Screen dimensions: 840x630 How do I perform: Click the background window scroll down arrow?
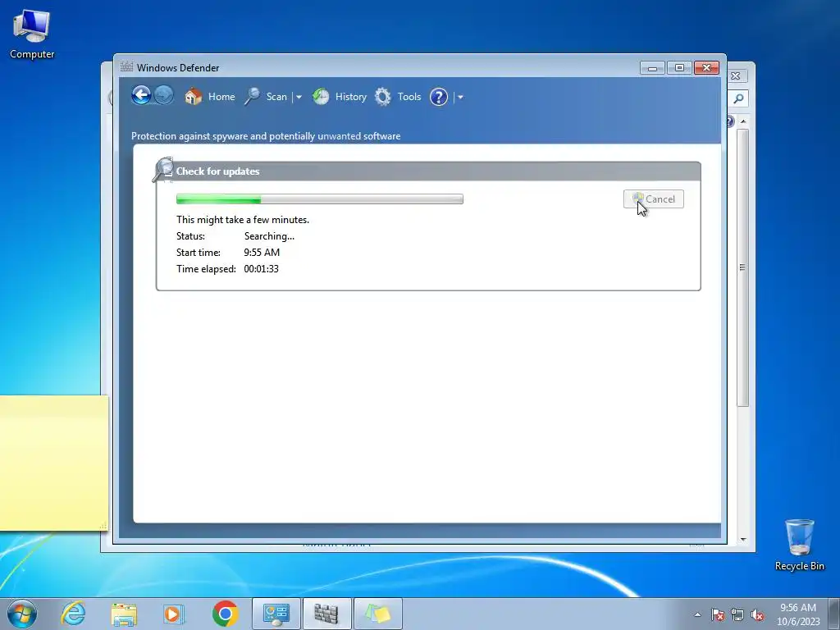[x=743, y=540]
